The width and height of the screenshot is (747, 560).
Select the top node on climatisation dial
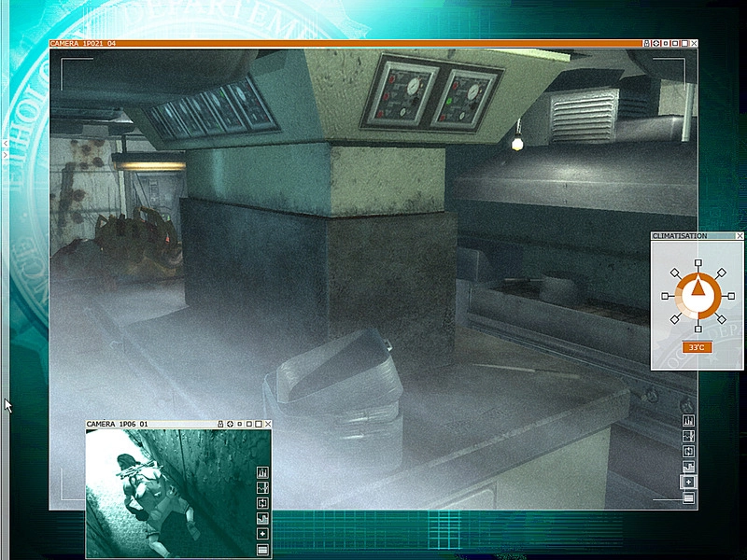pos(697,264)
